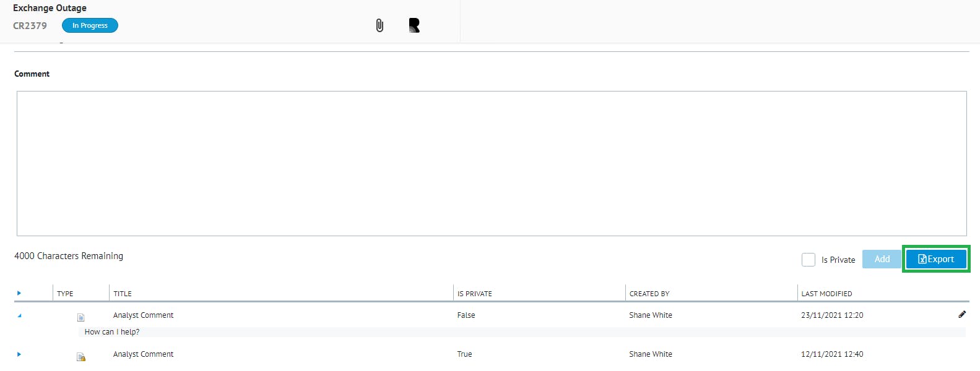Viewport: 980px width, 371px height.
Task: Expand all rows using header arrow
Action: point(19,293)
